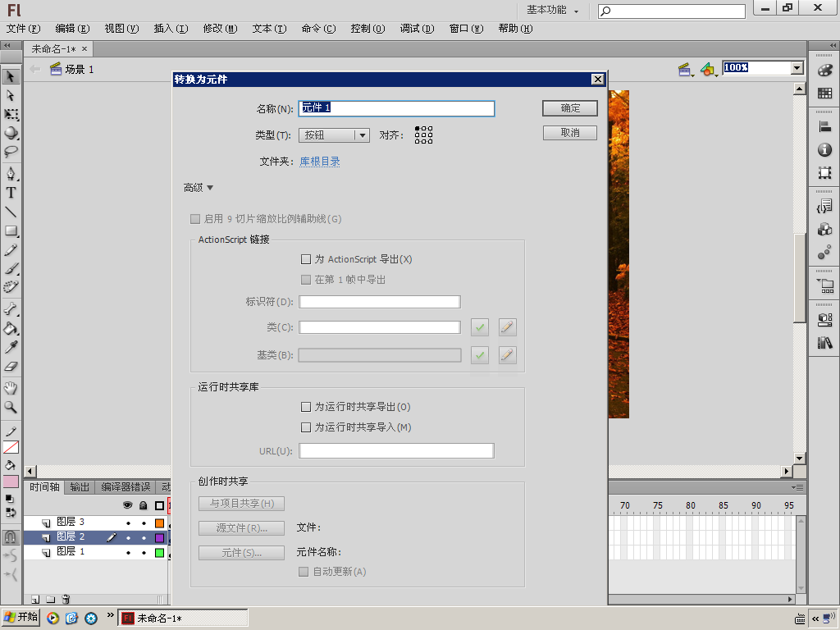Image resolution: width=840 pixels, height=630 pixels.
Task: Select the Pen tool
Action: tap(11, 174)
